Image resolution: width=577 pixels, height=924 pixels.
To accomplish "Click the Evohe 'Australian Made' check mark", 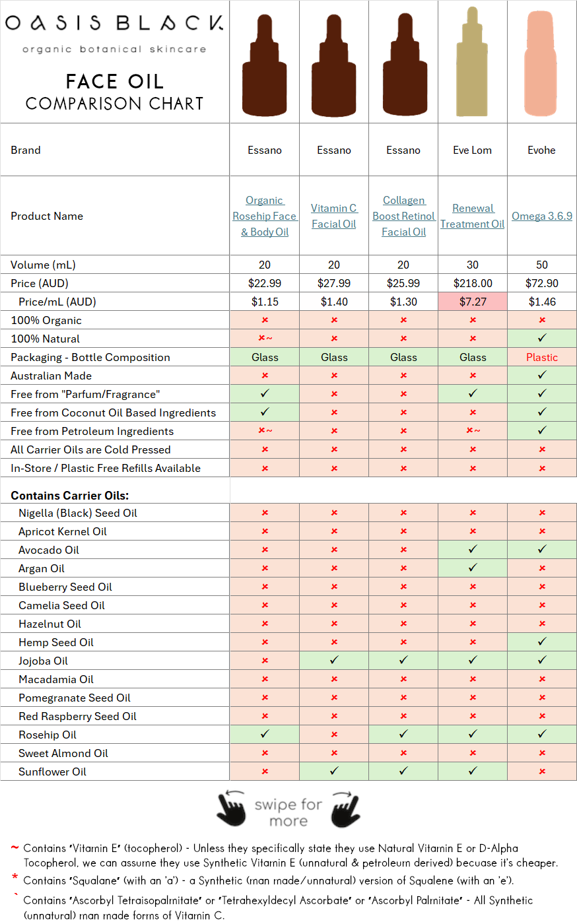I will (x=542, y=375).
